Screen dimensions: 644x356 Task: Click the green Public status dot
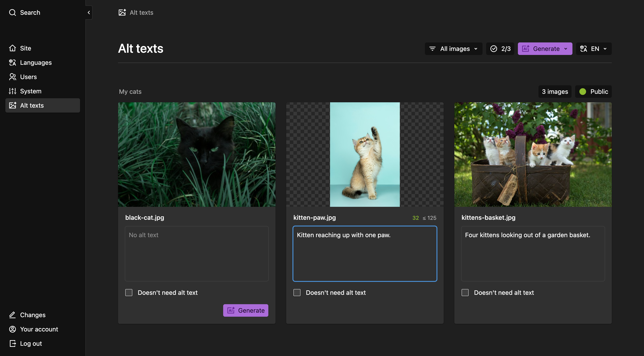coord(583,92)
